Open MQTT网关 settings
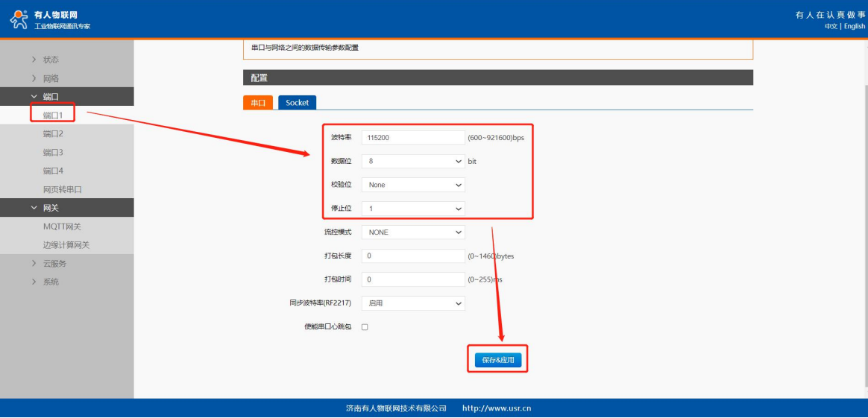The image size is (868, 418). click(x=62, y=227)
